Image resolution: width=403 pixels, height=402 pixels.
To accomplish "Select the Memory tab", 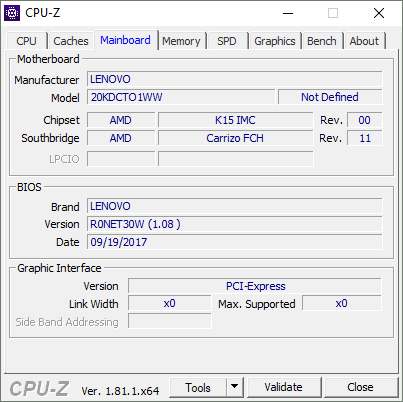I will (x=181, y=41).
